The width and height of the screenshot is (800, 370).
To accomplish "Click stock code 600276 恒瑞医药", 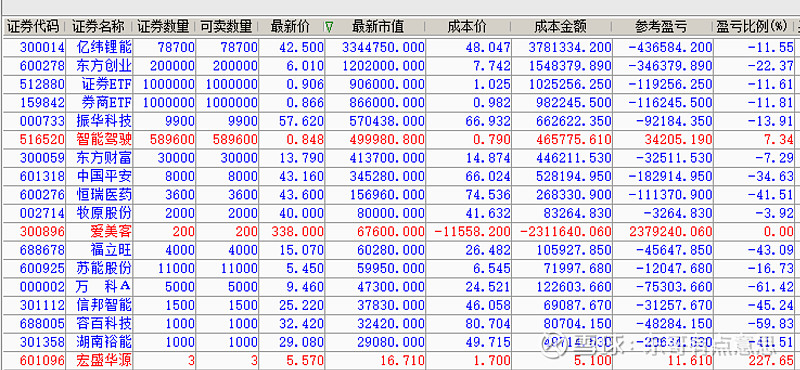I will tap(42, 194).
